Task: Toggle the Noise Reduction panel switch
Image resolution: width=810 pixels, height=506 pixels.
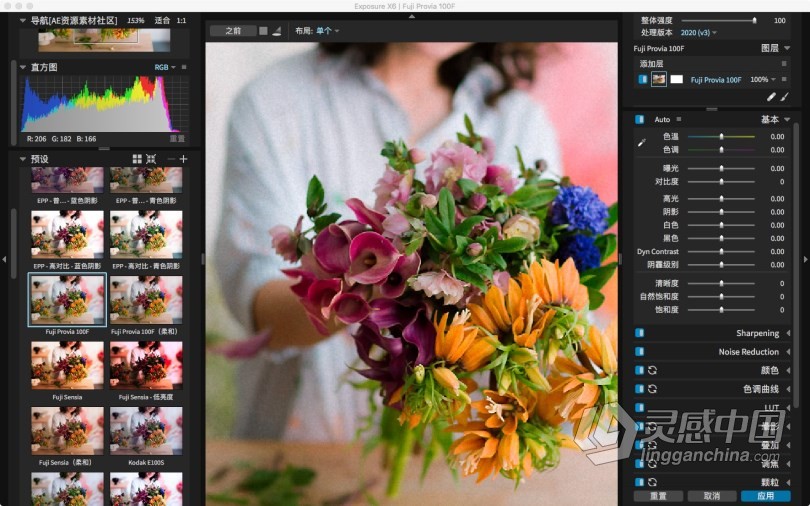Action: (640, 352)
